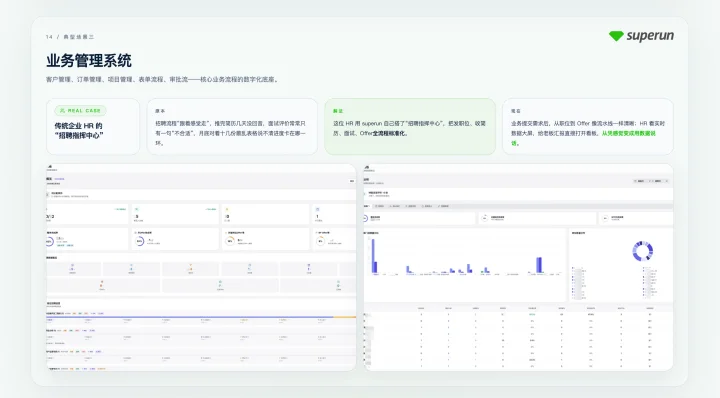Click the orange end segment of progress bar
Image resolution: width=720 pixels, height=398 pixels.
pos(344,317)
